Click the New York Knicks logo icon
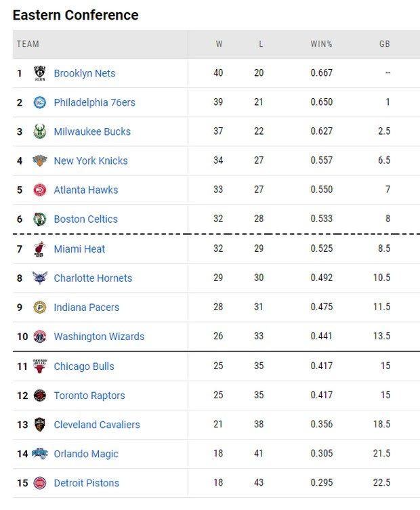Screen dimensions: 420x510 click(x=40, y=161)
